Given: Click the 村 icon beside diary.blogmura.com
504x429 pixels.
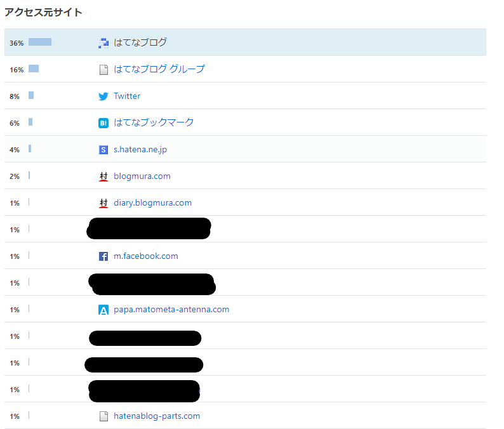Looking at the screenshot, I should click(x=103, y=203).
